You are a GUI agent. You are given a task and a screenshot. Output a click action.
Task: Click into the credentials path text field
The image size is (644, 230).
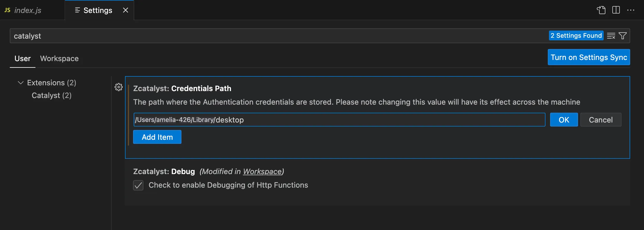[339, 120]
